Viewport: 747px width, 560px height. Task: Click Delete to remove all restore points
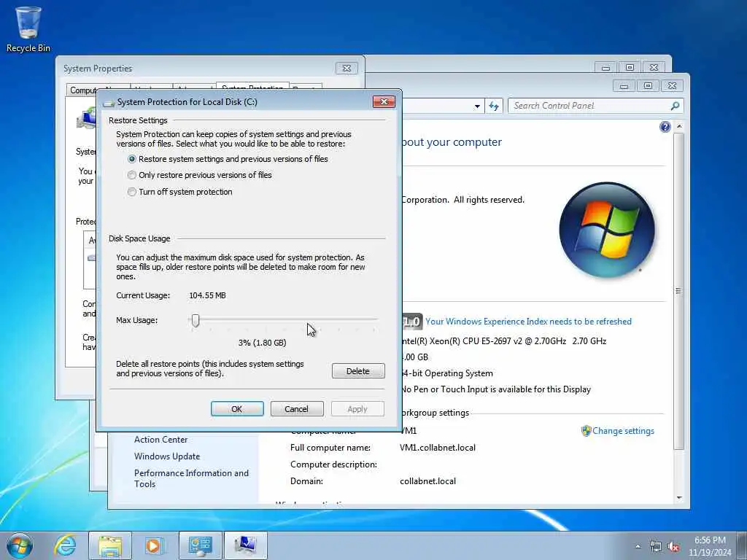point(358,371)
